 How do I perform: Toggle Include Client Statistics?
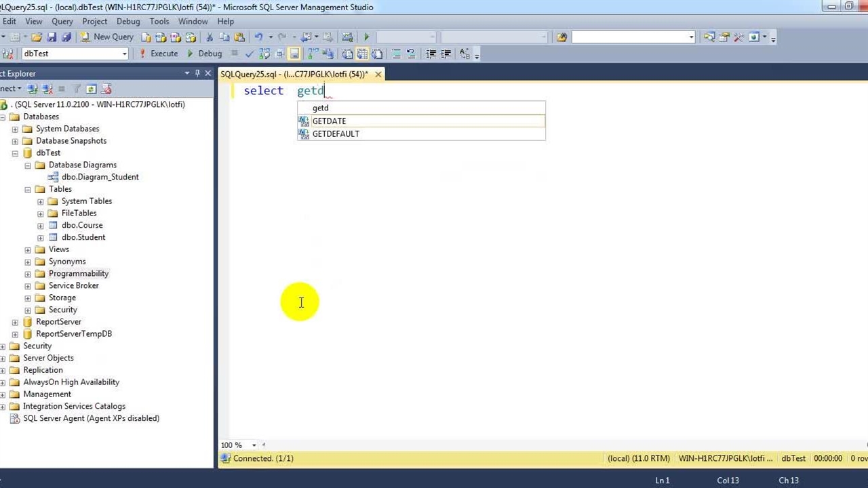[327, 54]
